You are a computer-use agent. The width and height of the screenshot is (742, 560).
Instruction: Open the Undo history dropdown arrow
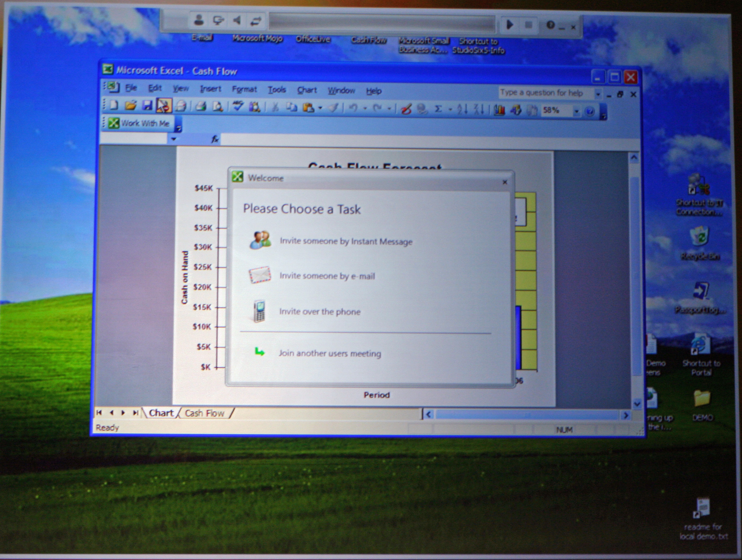tap(365, 109)
